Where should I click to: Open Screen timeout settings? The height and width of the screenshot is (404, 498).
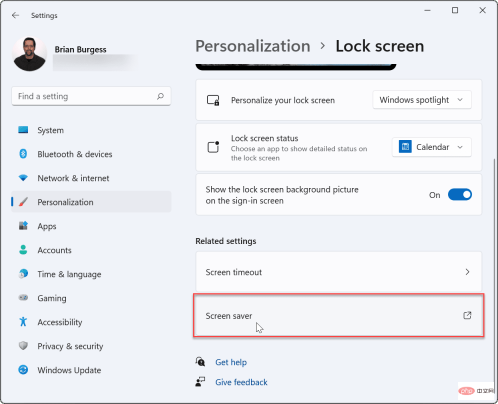[339, 272]
